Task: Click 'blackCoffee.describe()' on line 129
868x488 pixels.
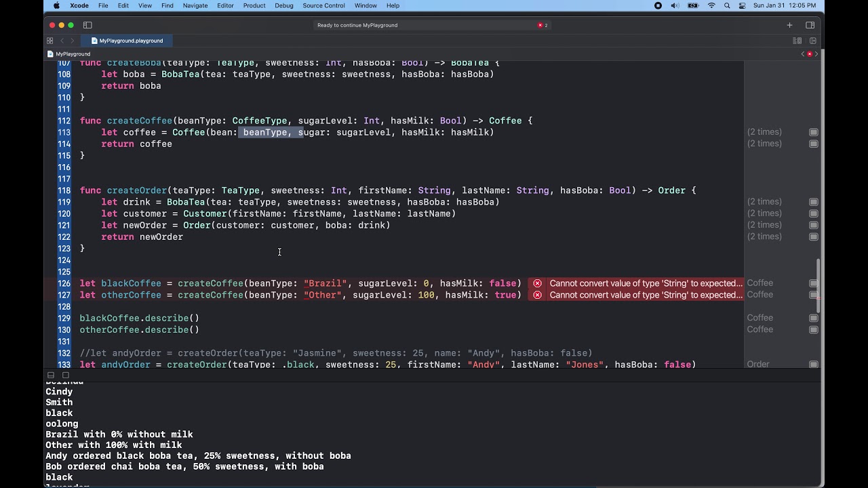Action: pyautogui.click(x=139, y=318)
